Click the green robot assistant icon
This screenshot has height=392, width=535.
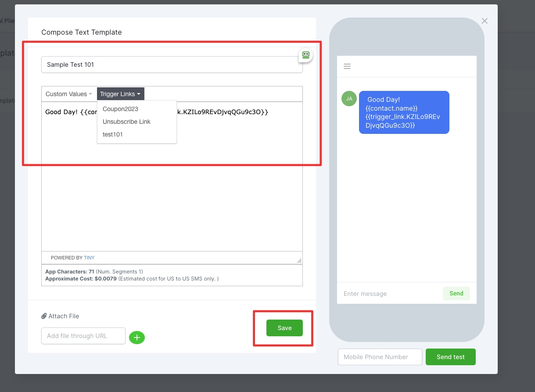point(306,55)
